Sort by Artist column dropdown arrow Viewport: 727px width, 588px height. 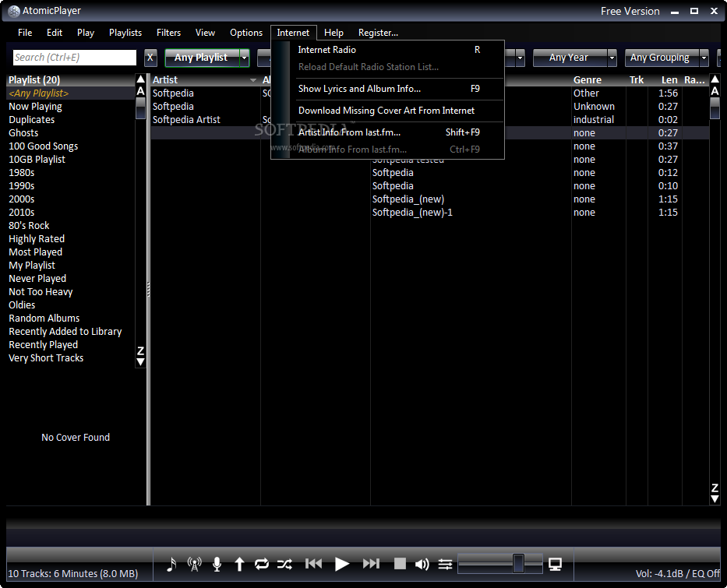coord(253,80)
